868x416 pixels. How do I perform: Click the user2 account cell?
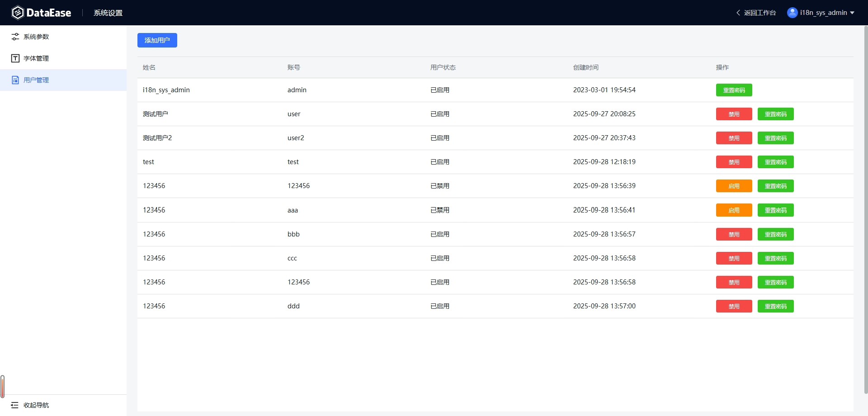click(296, 138)
